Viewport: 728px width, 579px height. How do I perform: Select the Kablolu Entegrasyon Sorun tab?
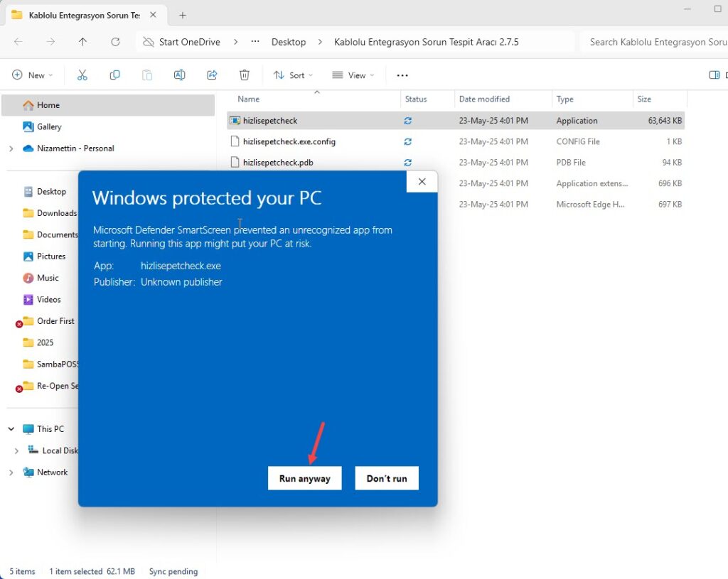tap(85, 16)
